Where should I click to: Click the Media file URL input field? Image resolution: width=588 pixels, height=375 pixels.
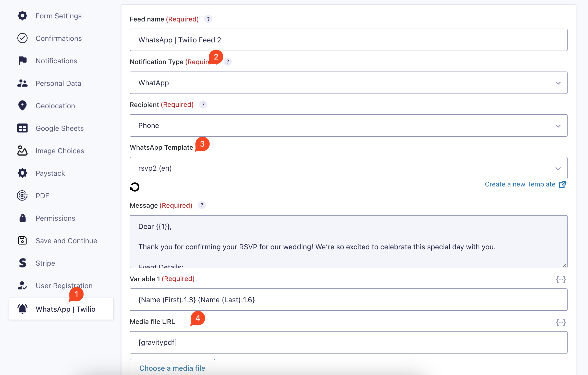click(x=348, y=342)
